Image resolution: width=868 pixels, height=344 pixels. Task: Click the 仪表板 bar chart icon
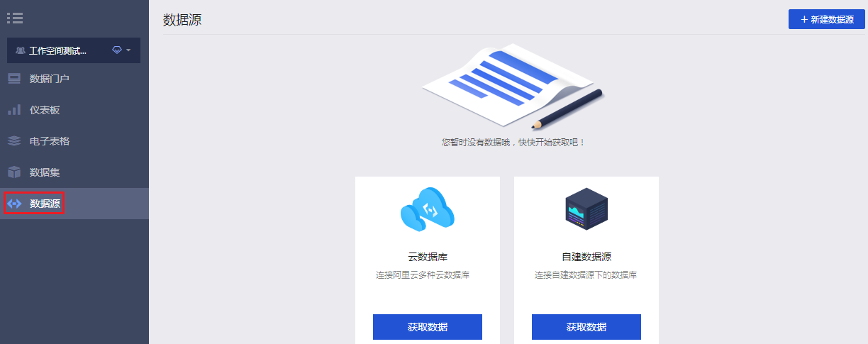click(14, 110)
